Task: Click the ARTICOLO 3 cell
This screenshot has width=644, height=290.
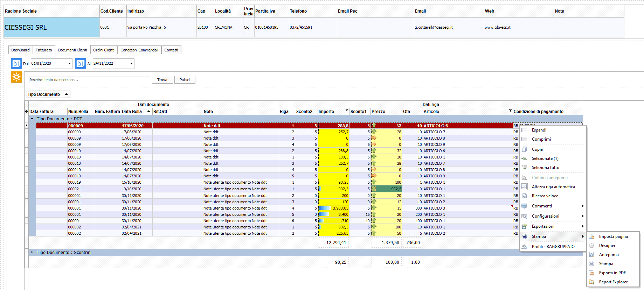Action: (468, 208)
